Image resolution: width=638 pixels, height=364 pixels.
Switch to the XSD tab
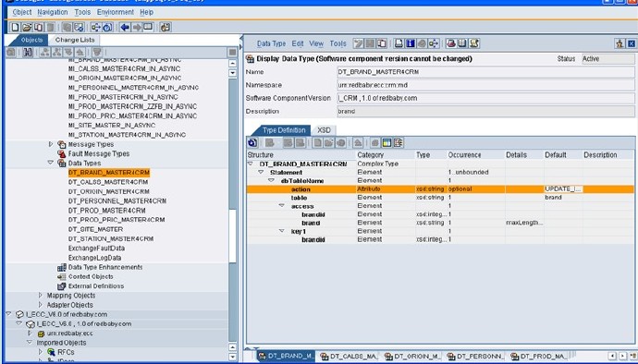coord(324,130)
